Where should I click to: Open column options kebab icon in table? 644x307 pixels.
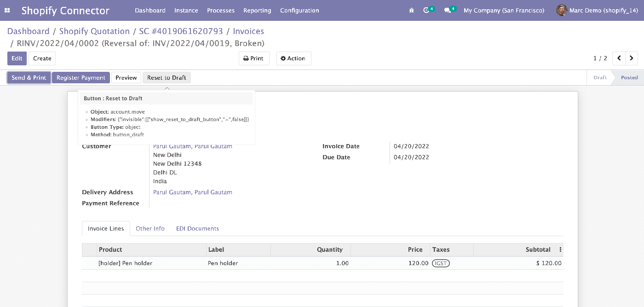[560, 249]
